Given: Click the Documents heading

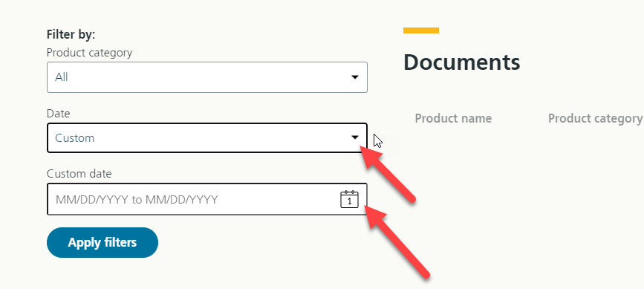Looking at the screenshot, I should (461, 62).
